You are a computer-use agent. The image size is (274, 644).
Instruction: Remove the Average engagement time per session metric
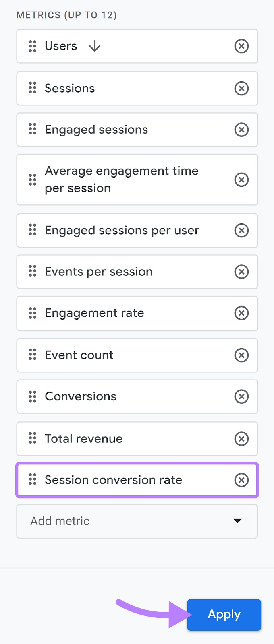pos(241,180)
